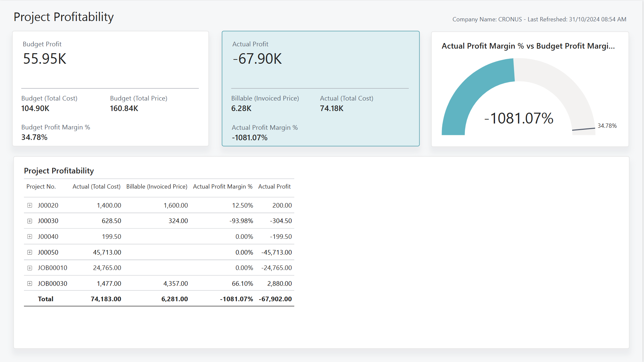Sort by Actual (Total Cost) column header

96,187
